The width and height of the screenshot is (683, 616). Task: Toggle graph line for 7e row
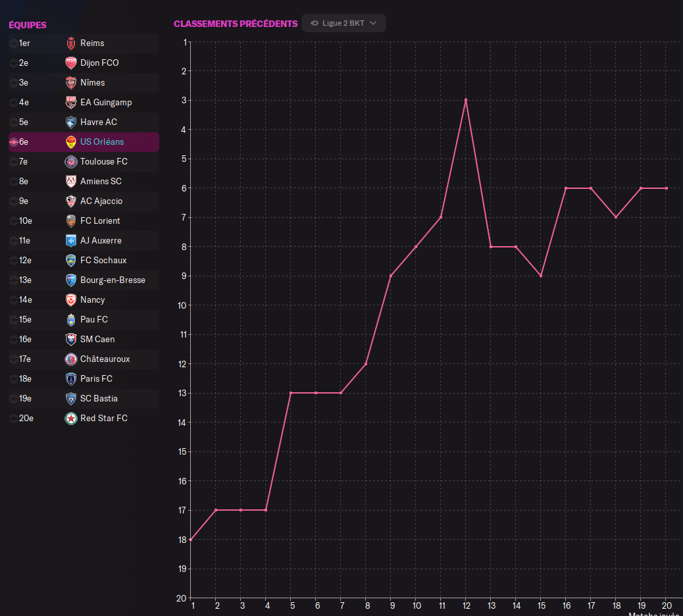coord(14,162)
